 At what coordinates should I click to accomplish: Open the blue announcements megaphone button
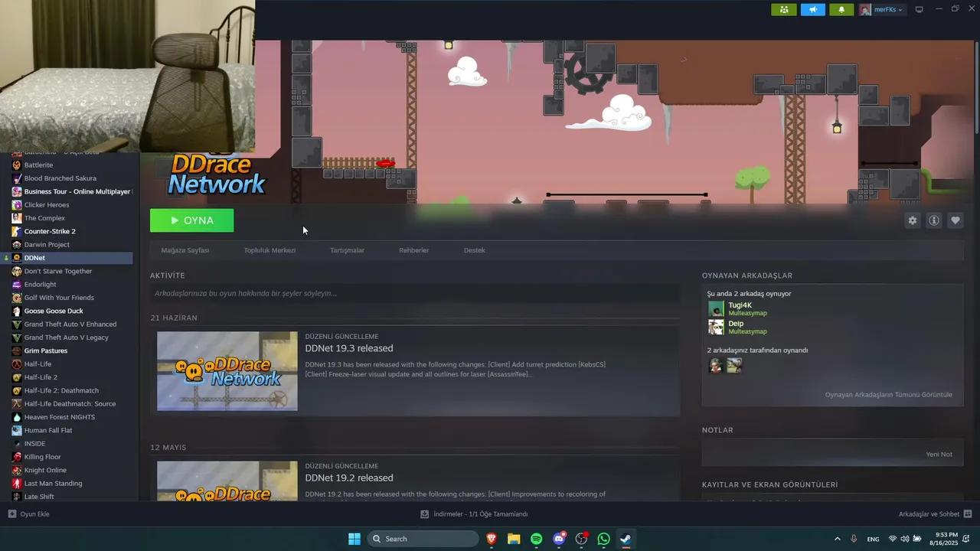tap(813, 9)
